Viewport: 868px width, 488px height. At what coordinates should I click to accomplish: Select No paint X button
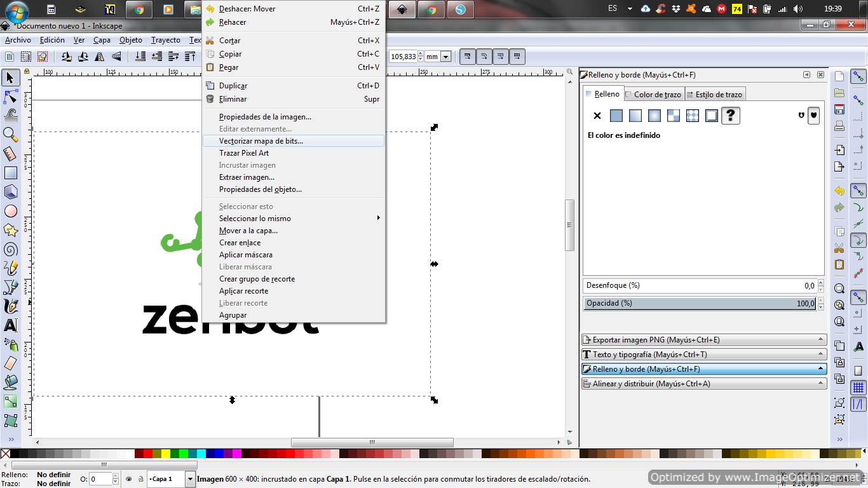(597, 116)
